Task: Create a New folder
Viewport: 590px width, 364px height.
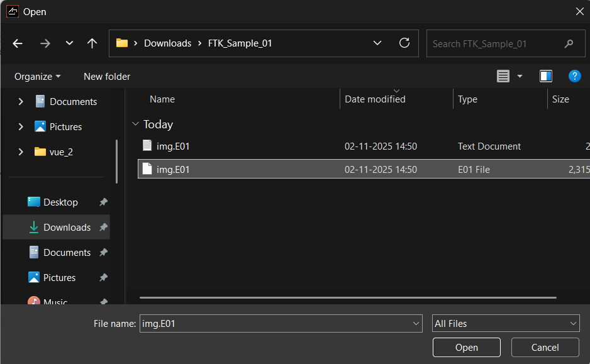Action: 107,76
